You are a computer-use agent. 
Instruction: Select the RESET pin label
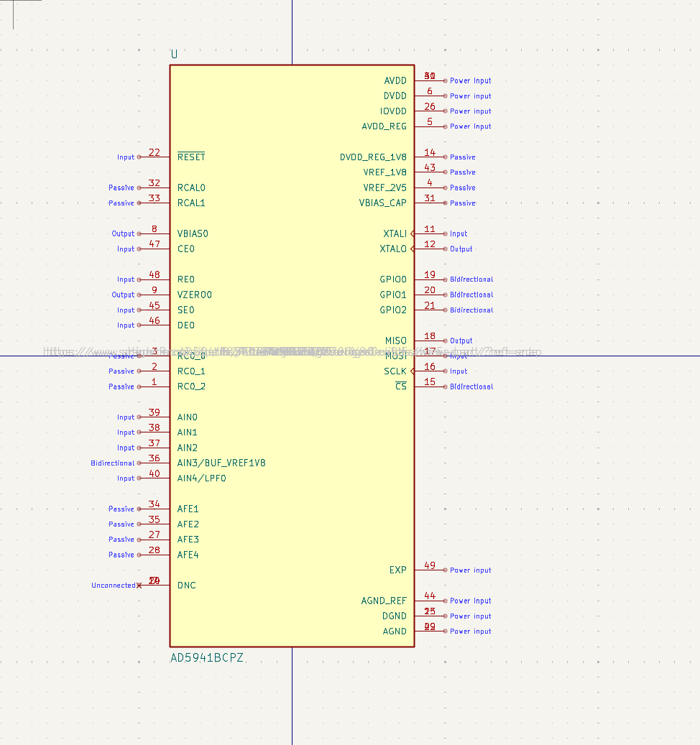coord(191,157)
